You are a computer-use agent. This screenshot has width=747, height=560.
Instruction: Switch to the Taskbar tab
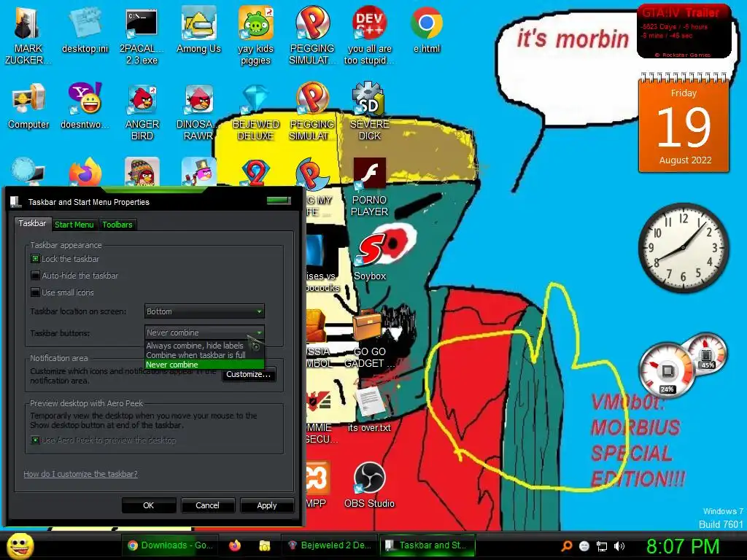tap(32, 223)
